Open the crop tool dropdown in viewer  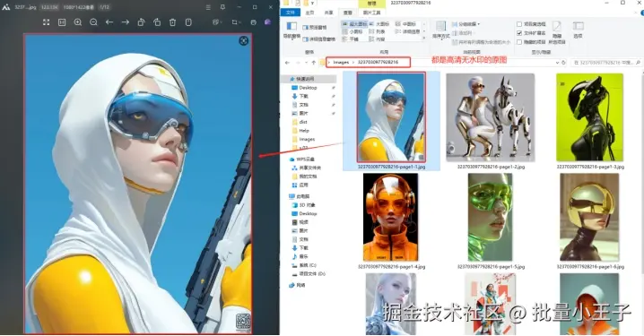click(x=236, y=22)
